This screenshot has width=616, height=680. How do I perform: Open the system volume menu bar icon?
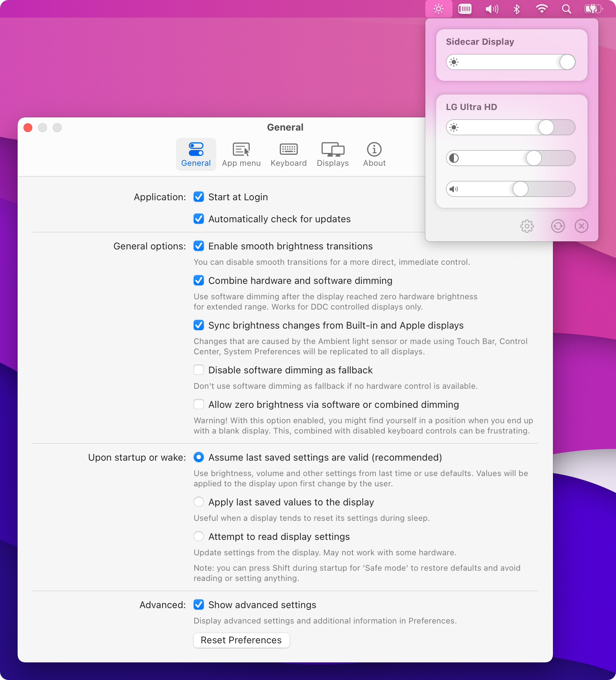(x=492, y=9)
